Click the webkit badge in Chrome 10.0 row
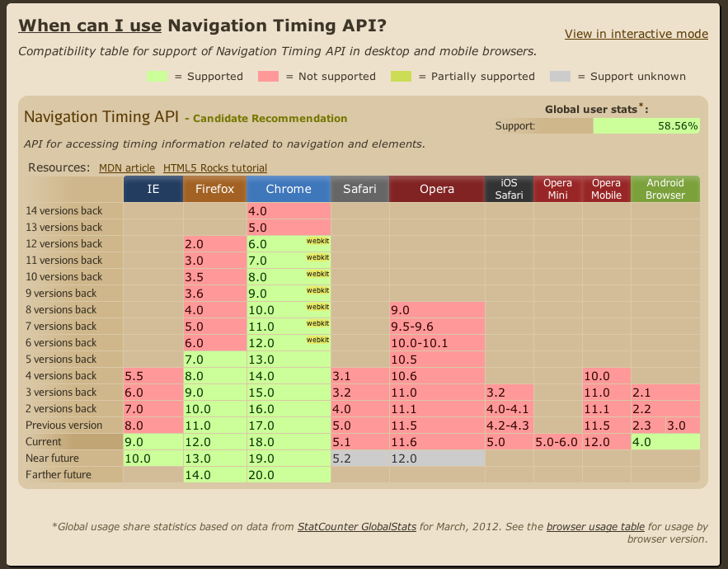 (317, 307)
